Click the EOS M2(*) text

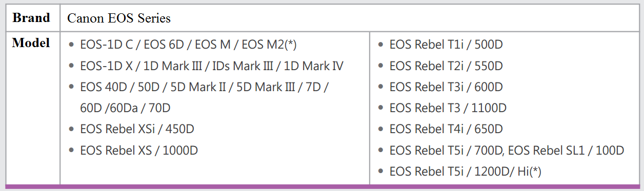pos(269,45)
